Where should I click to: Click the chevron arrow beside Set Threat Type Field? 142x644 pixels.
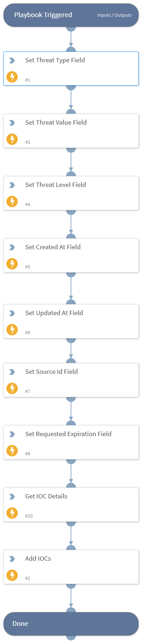pyautogui.click(x=12, y=61)
